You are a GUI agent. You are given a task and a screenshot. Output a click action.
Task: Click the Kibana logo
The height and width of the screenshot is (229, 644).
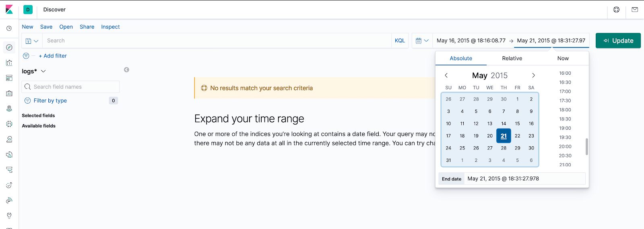(x=9, y=10)
